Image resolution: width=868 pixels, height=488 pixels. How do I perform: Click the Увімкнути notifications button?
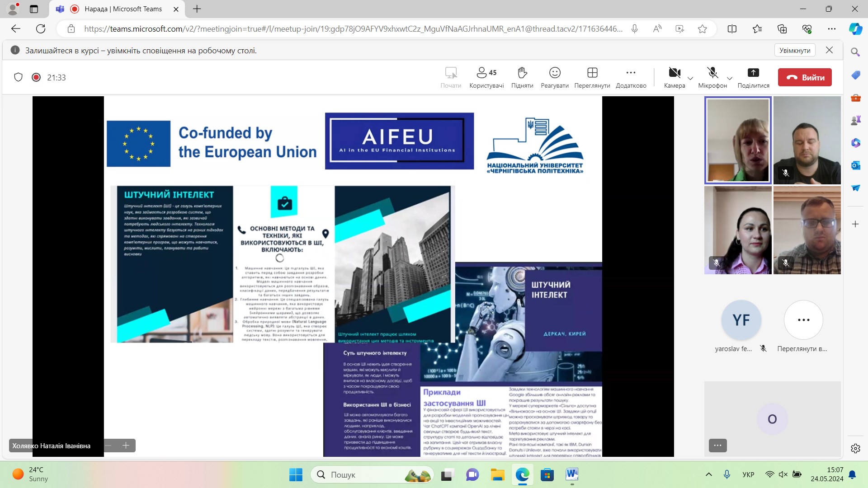(794, 50)
